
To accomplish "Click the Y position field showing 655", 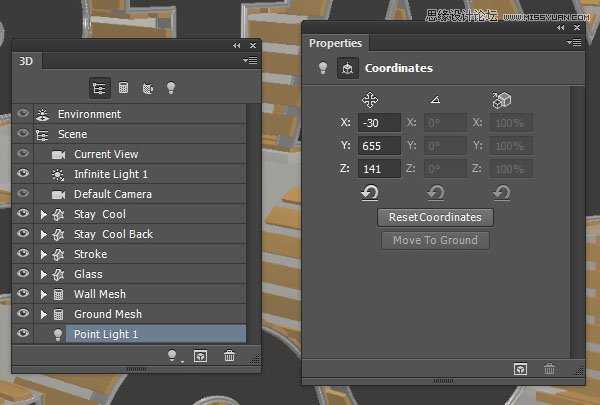I will click(379, 145).
